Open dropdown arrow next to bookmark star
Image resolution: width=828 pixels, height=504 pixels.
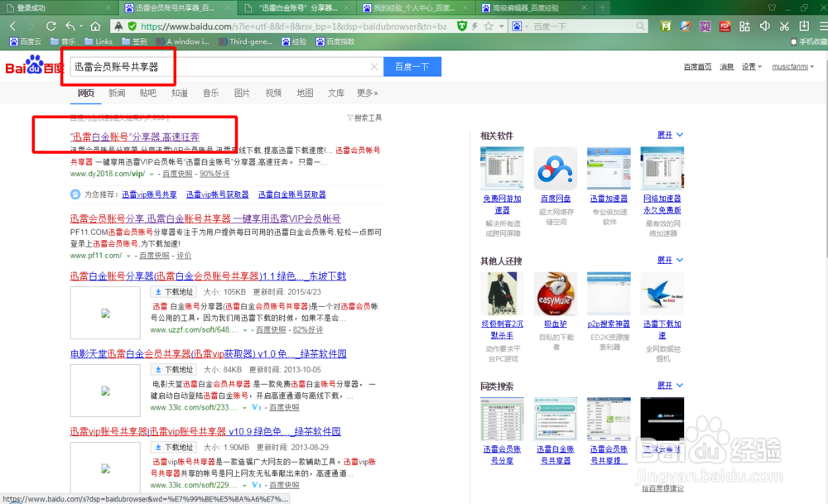[x=501, y=26]
